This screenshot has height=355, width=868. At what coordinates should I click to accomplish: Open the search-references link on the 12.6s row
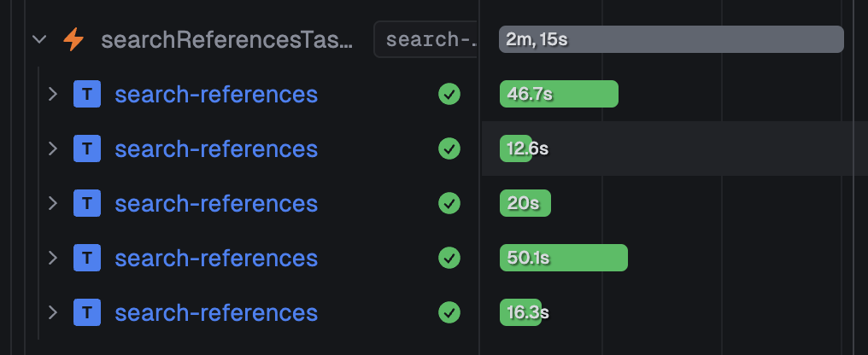point(216,148)
